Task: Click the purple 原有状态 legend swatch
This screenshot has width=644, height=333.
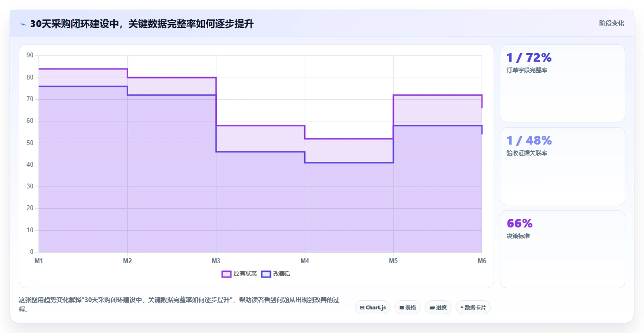Action: point(227,274)
